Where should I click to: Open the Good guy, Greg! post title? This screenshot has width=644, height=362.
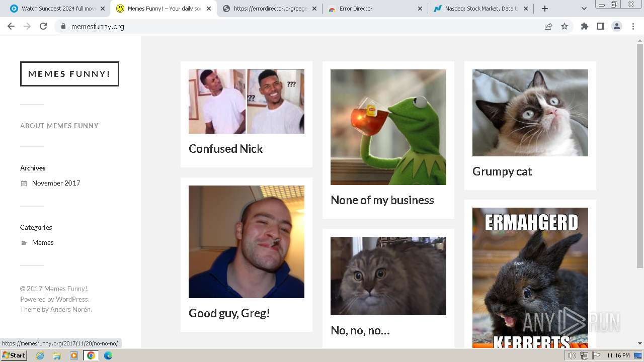click(229, 313)
